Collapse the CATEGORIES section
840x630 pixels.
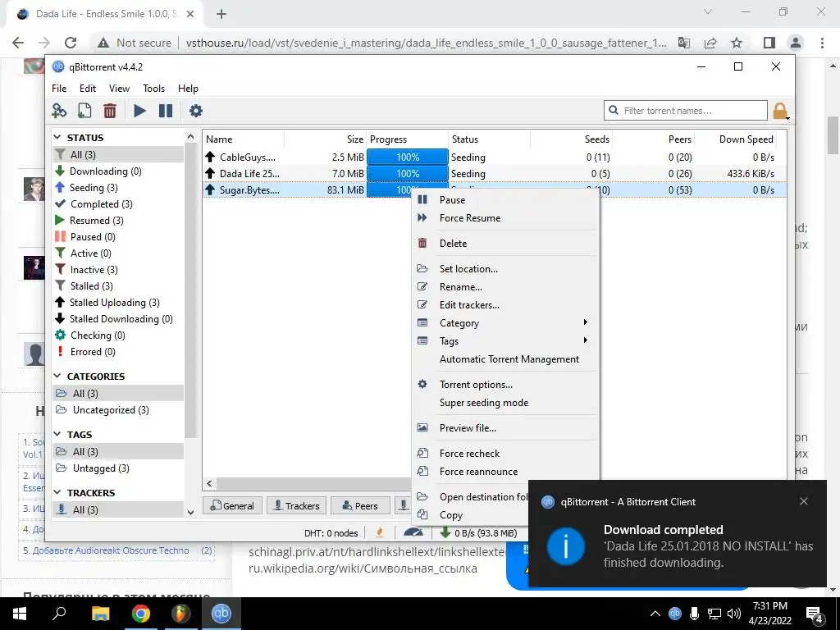58,376
